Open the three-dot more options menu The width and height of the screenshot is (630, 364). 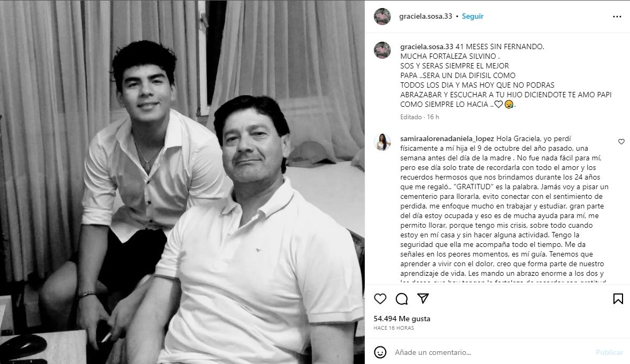point(617,17)
